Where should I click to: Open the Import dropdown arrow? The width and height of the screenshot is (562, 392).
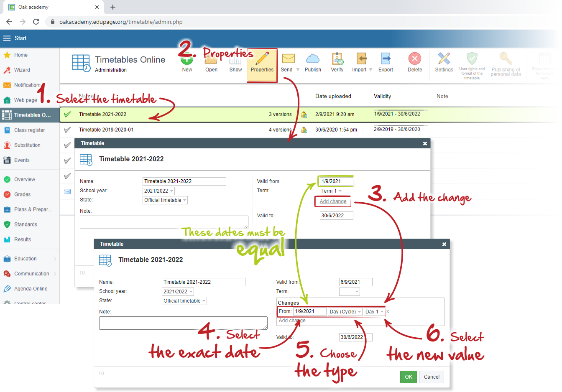370,70
